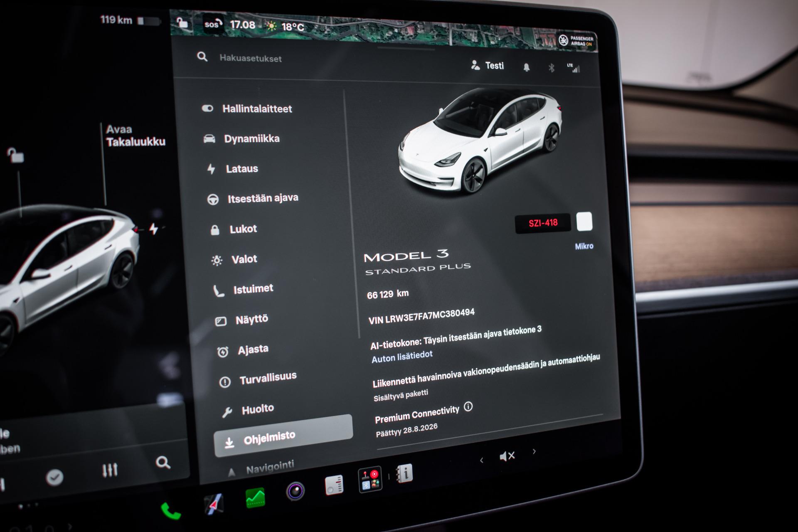Open the green energy graph app
798x532 pixels.
click(255, 498)
